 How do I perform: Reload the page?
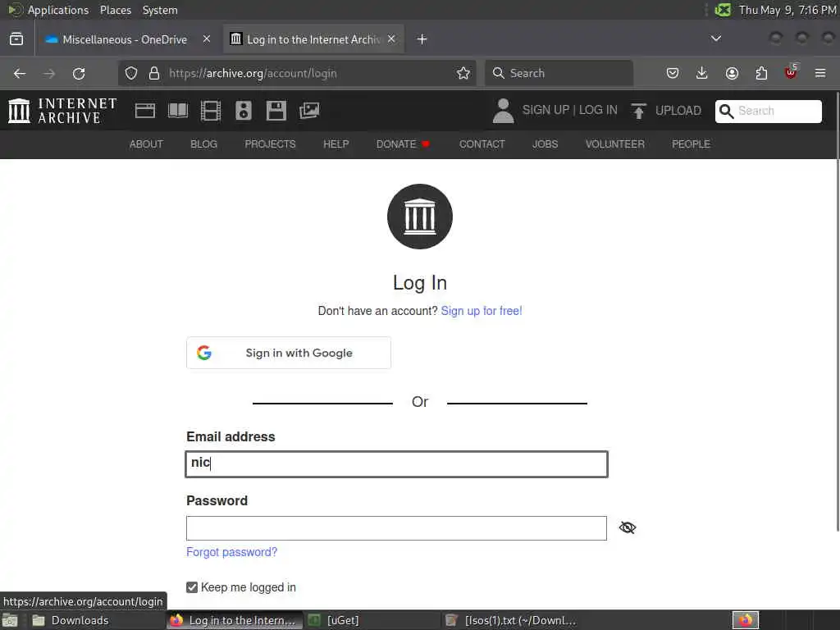click(79, 73)
